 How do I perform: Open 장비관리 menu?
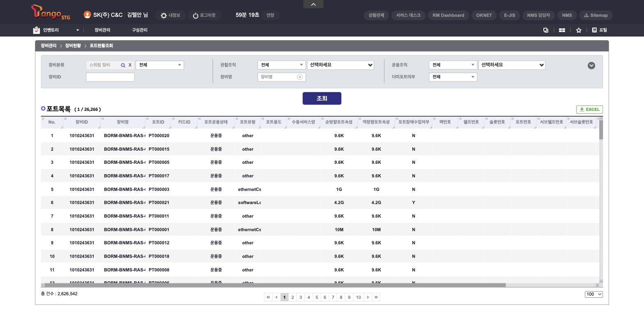point(102,30)
